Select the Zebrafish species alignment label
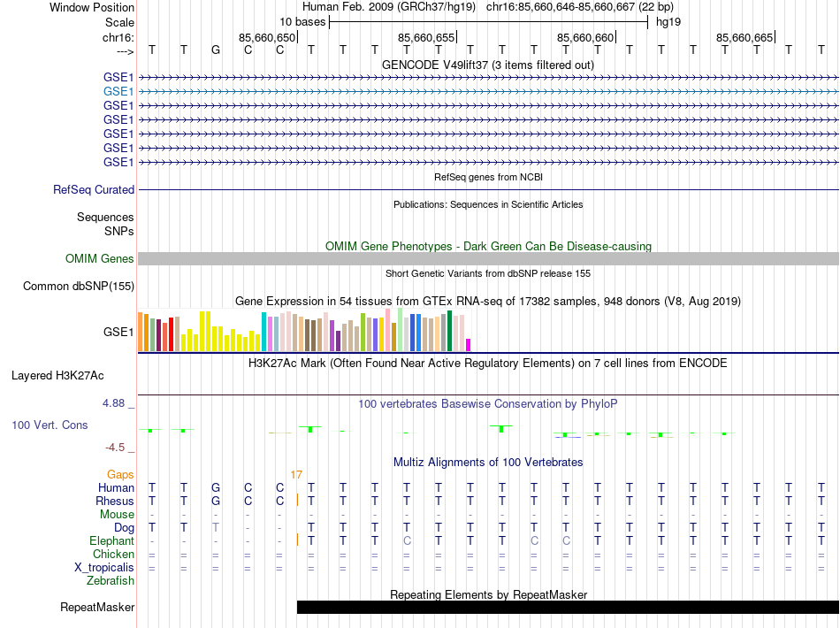 (111, 581)
